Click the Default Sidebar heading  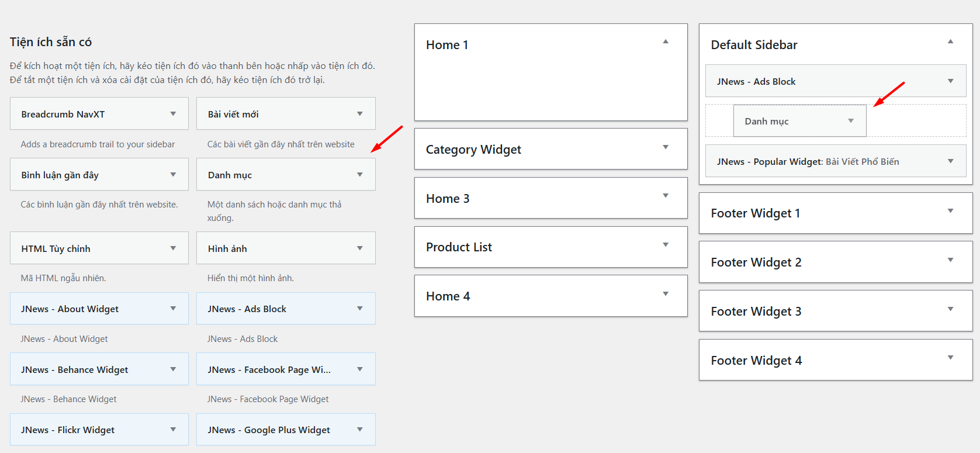pyautogui.click(x=754, y=45)
